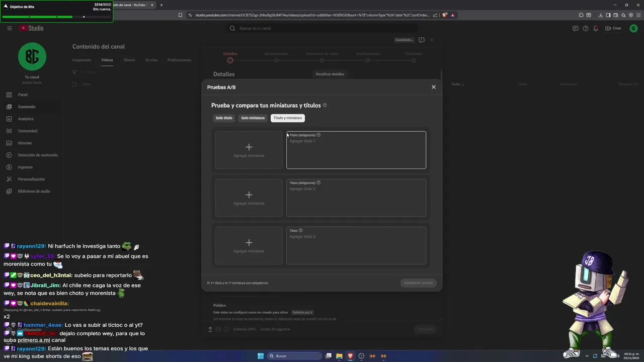644x362 pixels.
Task: Open help icon beside first Título (obligatorio)
Action: pyautogui.click(x=318, y=135)
